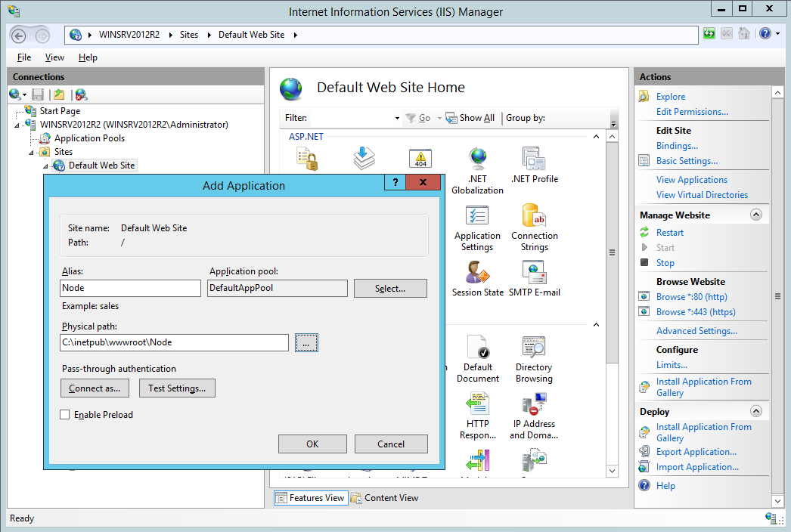The width and height of the screenshot is (791, 532).
Task: Click the Basic Settings... link
Action: [687, 161]
